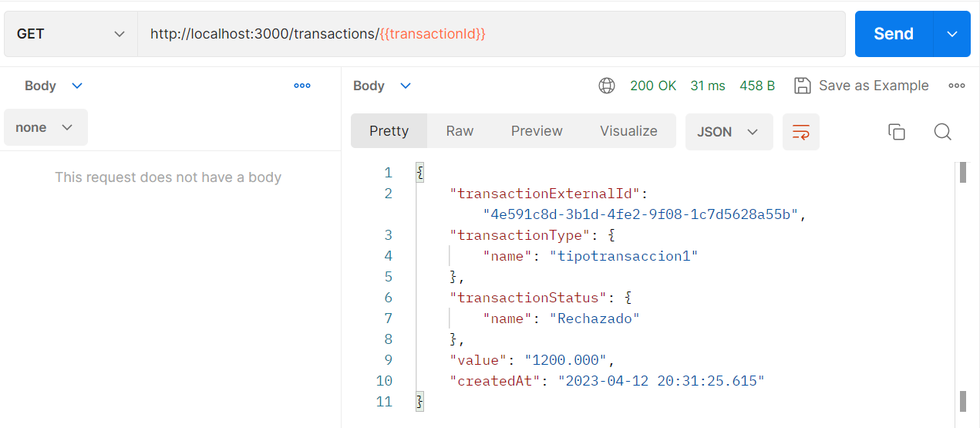Image resolution: width=980 pixels, height=428 pixels.
Task: Click the UUID value 4e591c8d-3b1d-4fe2-9f08-1c7d5628a55b
Action: pyautogui.click(x=640, y=214)
